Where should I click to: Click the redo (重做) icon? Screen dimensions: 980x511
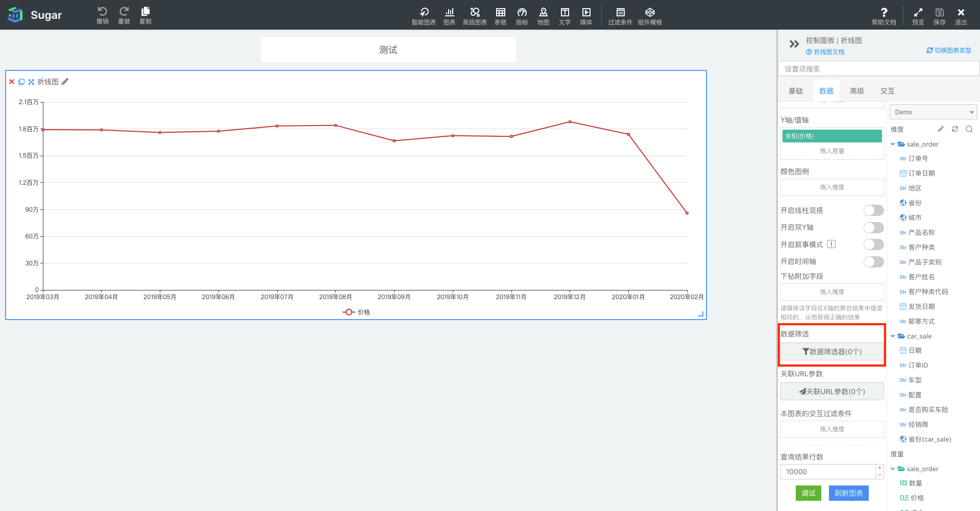124,12
